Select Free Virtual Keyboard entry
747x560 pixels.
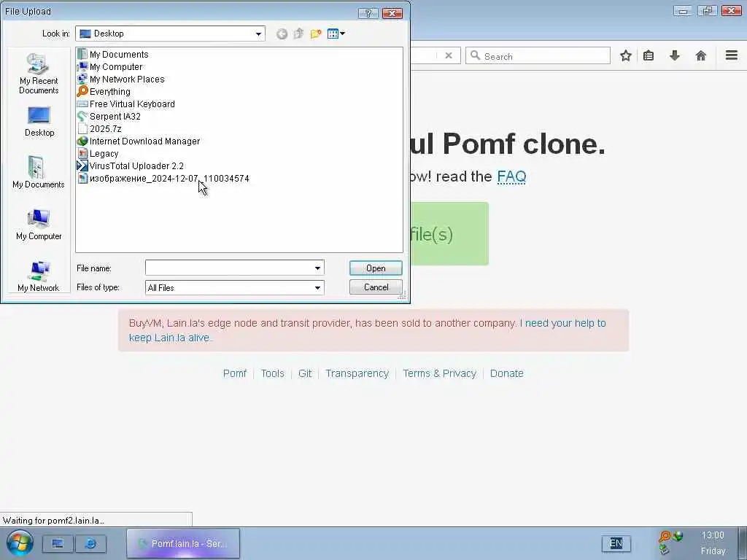click(125, 104)
